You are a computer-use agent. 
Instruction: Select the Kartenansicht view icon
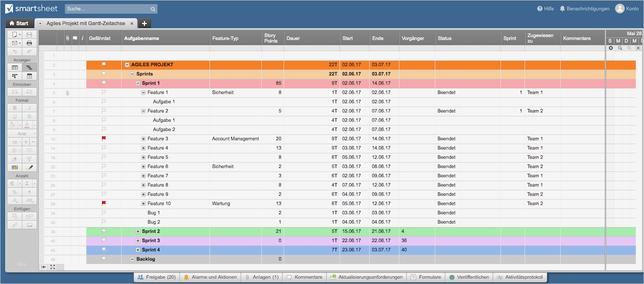click(x=15, y=76)
